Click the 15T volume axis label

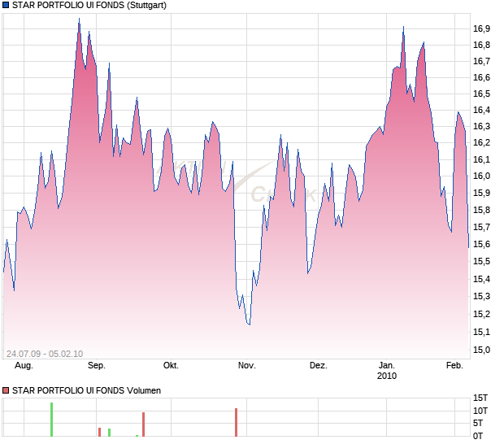point(480,398)
